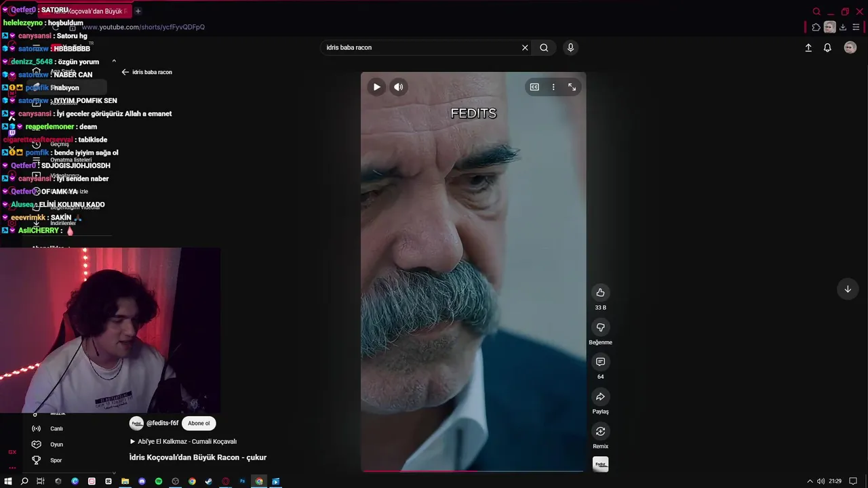Open Task View on the taskbar
This screenshot has height=488, width=868.
tap(41, 481)
